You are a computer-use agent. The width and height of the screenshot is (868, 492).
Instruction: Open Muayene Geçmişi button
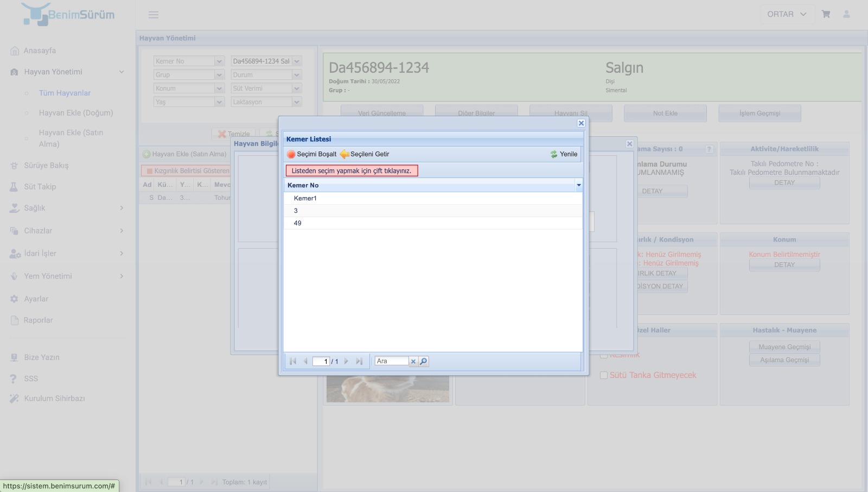click(784, 347)
